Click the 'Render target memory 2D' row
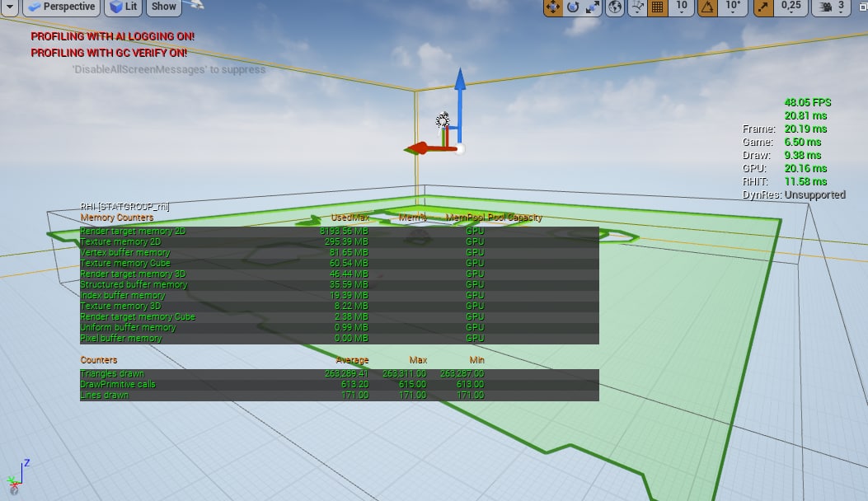The image size is (868, 501). point(340,232)
